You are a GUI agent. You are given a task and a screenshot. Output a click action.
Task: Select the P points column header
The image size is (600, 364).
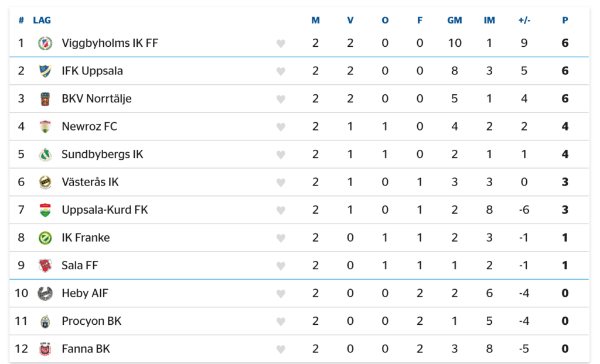565,20
